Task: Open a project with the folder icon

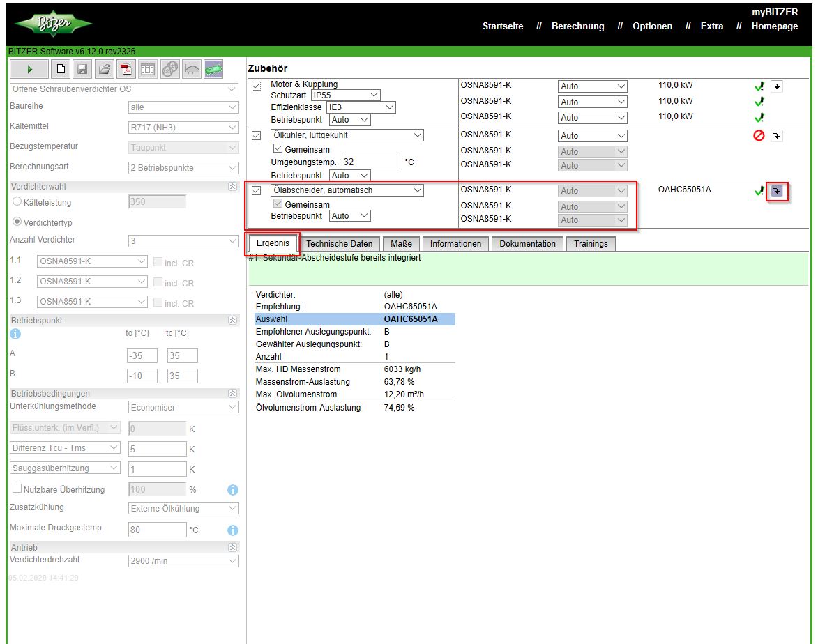Action: click(x=104, y=69)
